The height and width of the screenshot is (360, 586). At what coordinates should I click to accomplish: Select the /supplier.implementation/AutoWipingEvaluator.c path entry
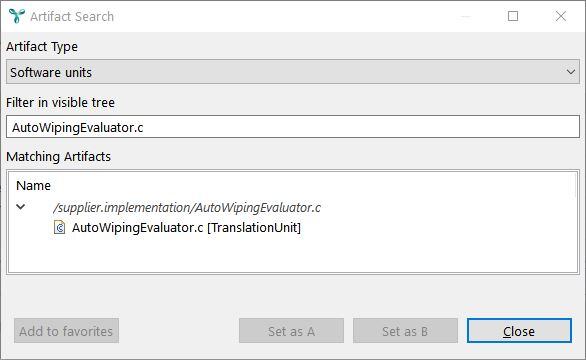tap(187, 207)
